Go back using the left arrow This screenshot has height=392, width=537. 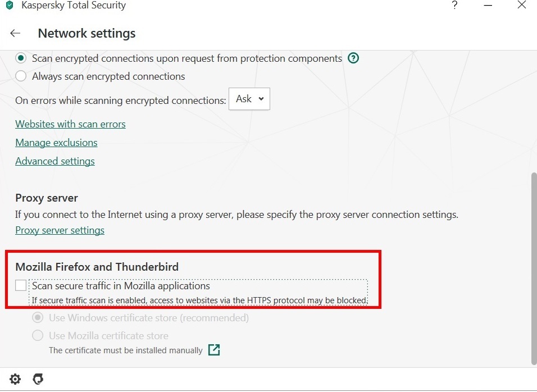coord(15,34)
